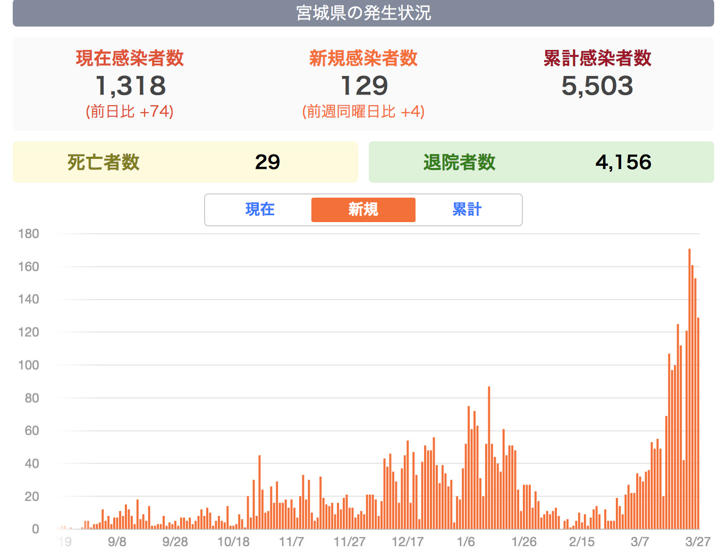
Task: Switch to the 現在 tab
Action: (259, 209)
